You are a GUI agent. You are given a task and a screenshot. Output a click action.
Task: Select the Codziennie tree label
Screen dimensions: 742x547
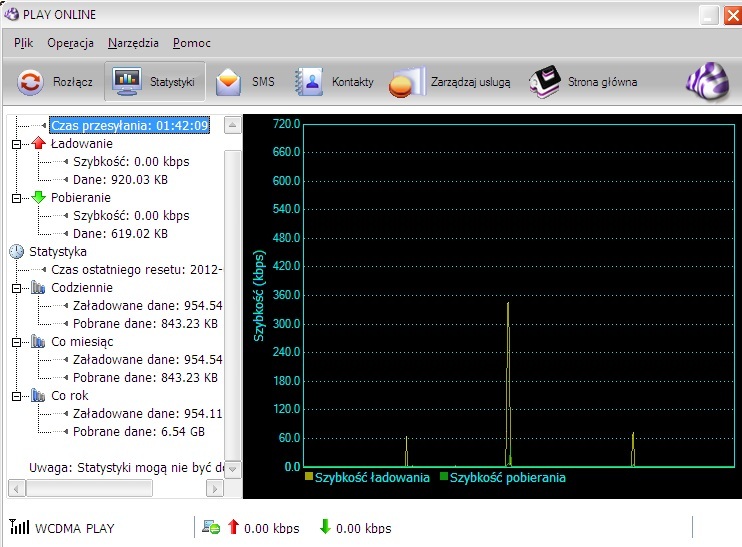pos(82,287)
